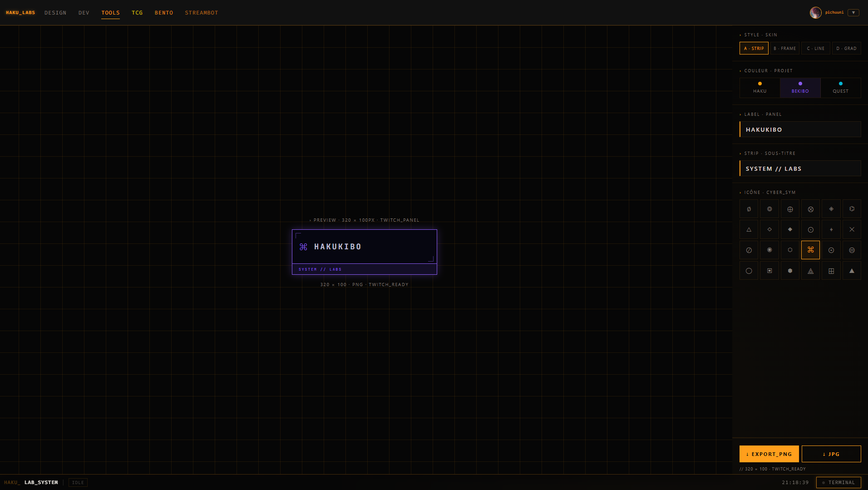The image size is (868, 490).
Task: Select the crossed-circle ⊗ symbol icon
Action: 811,209
